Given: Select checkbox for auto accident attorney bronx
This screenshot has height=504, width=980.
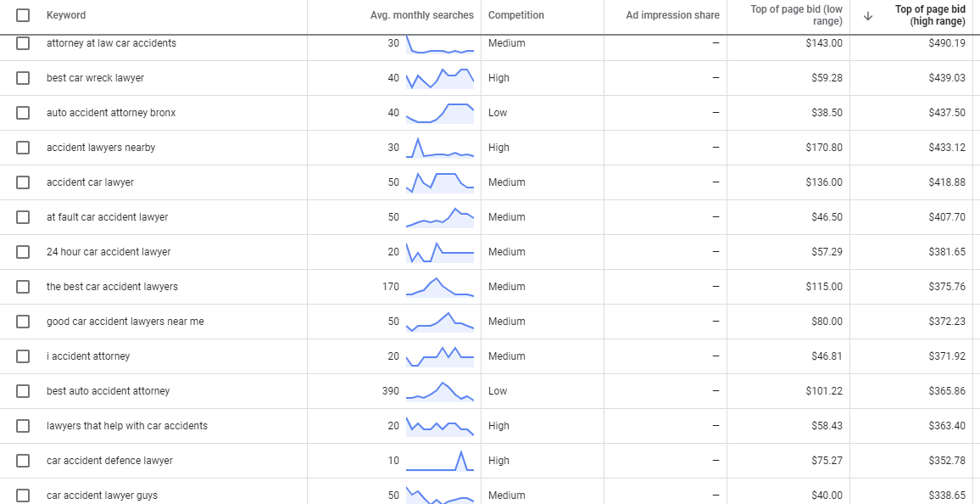Looking at the screenshot, I should (x=23, y=113).
